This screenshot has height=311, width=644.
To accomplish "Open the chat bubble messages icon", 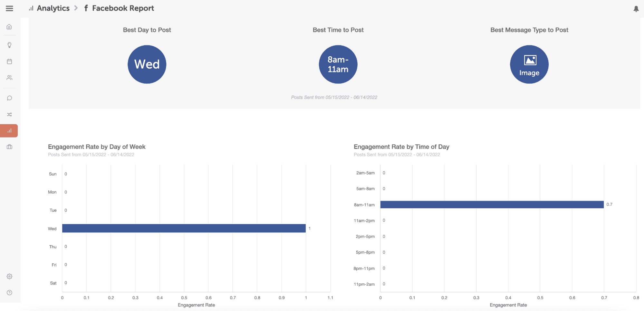I will coord(9,98).
